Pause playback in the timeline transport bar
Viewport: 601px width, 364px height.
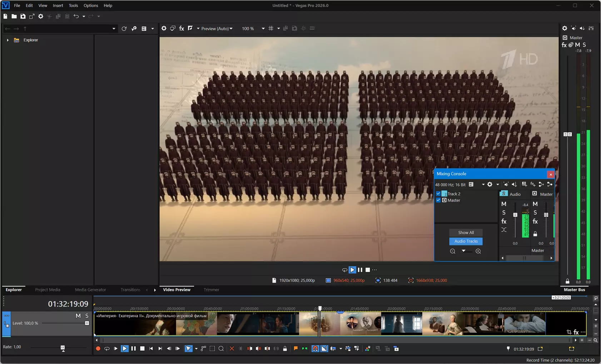pyautogui.click(x=134, y=349)
